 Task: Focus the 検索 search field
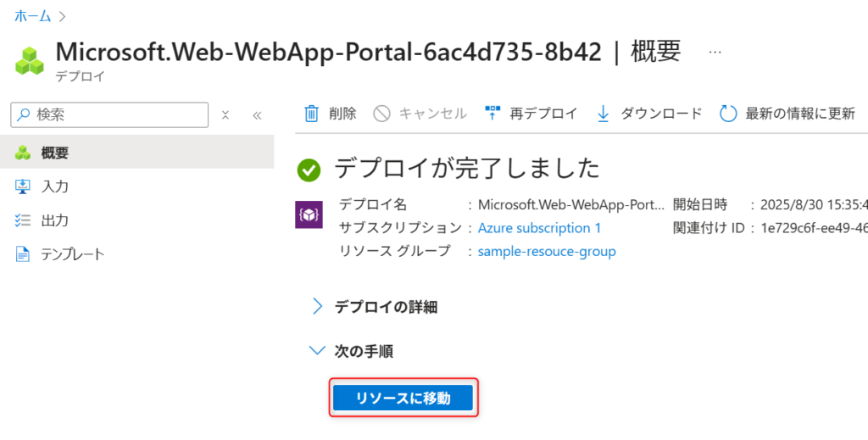[109, 114]
